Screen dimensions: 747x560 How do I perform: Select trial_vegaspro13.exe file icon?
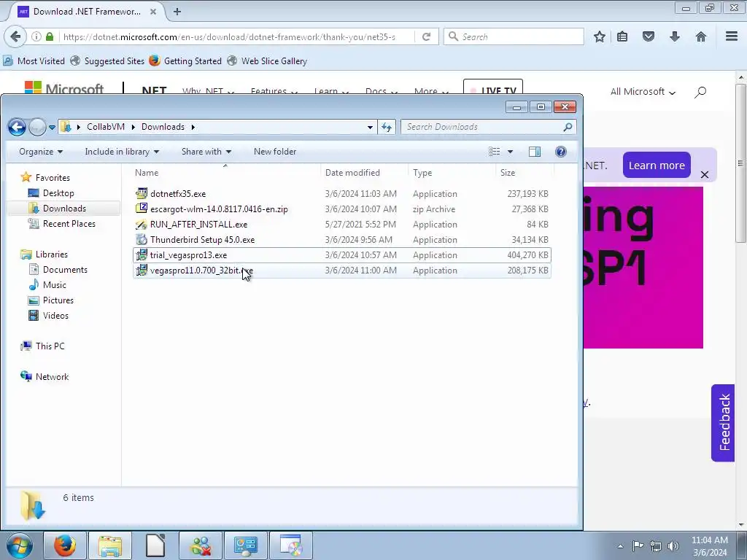(142, 254)
